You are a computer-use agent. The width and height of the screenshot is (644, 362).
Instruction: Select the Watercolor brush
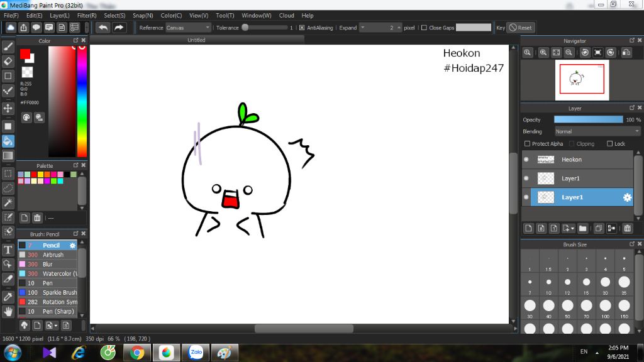point(48,274)
